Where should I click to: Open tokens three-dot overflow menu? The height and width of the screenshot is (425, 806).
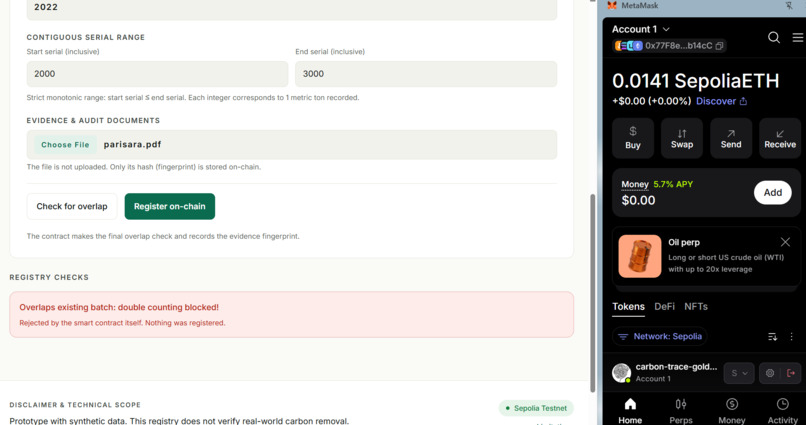click(x=792, y=337)
